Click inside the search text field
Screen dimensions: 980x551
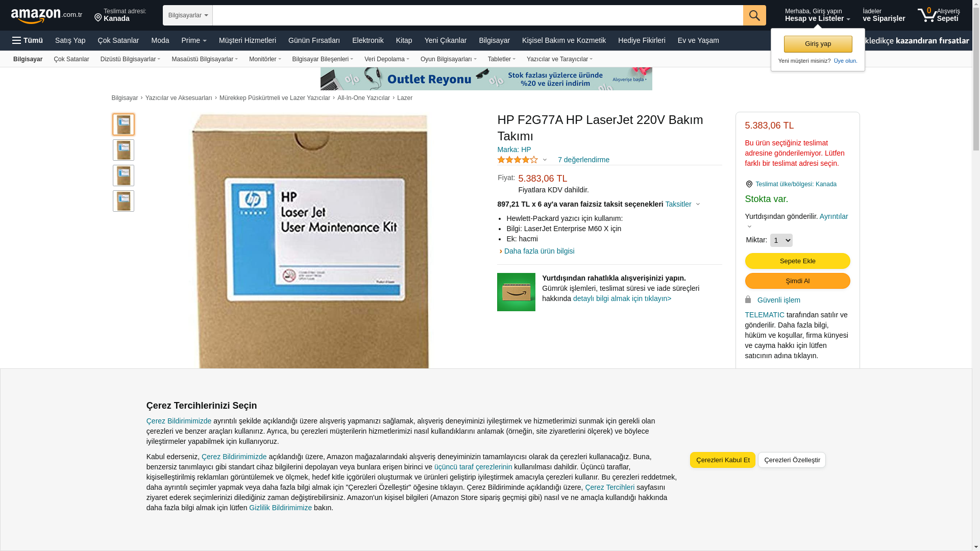pyautogui.click(x=478, y=15)
